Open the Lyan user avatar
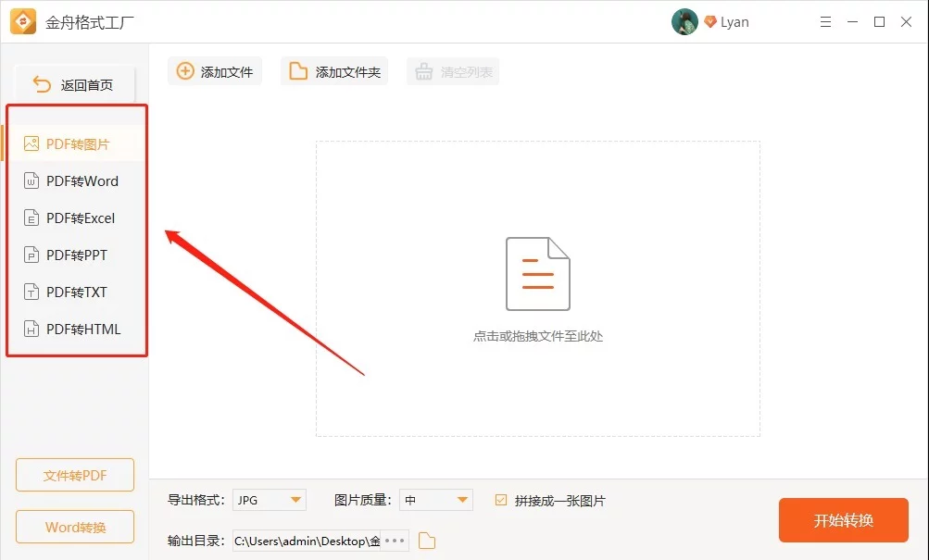 pos(684,22)
